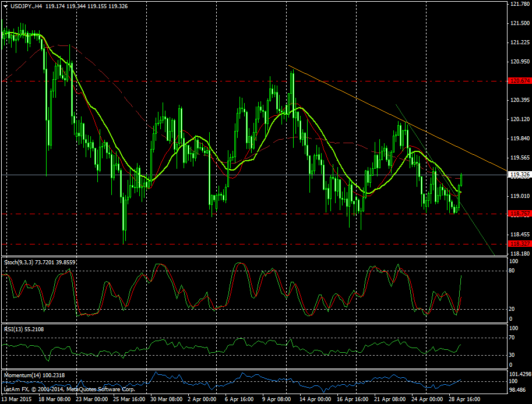Click the red 118.327 price label
The image size is (532, 404).
tap(519, 243)
